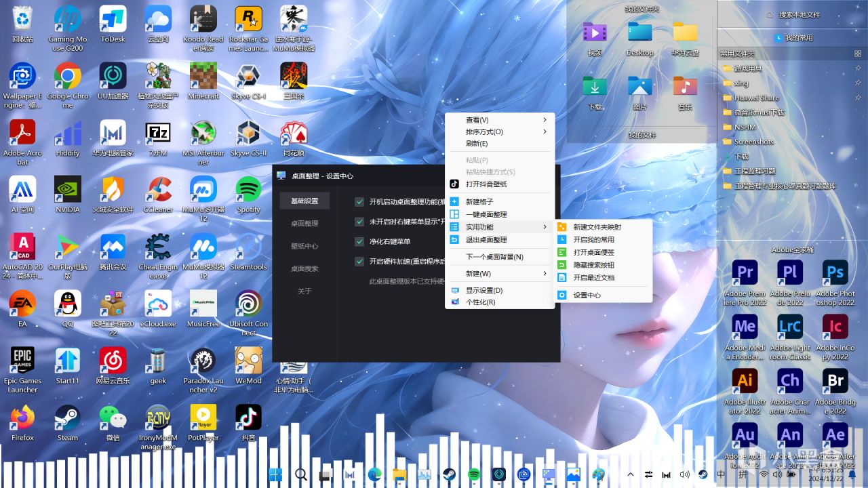The image size is (868, 488).
Task: Choose 打开桌面便签 in the submenu
Action: [x=603, y=252]
